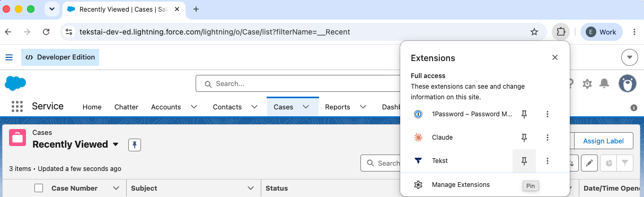Edit list inline with the pencil icon
The image size is (644, 197).
click(x=589, y=163)
